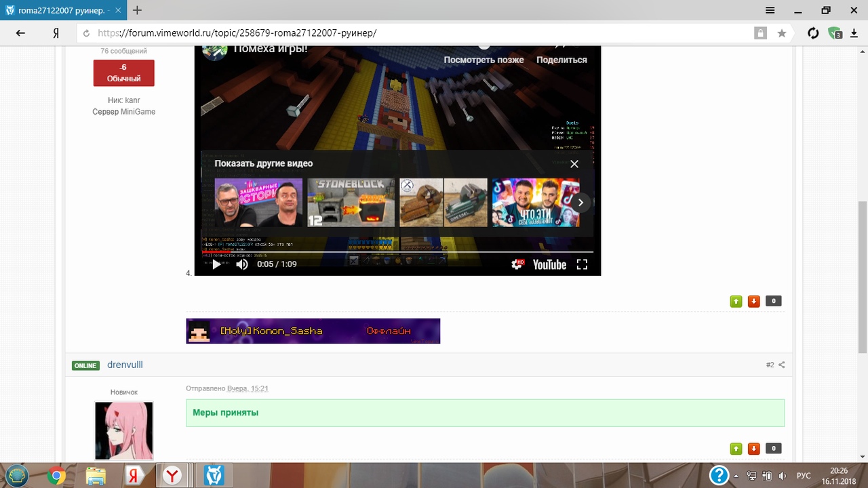Go back using the browser back arrow
Viewport: 868px width, 488px height.
[x=20, y=33]
